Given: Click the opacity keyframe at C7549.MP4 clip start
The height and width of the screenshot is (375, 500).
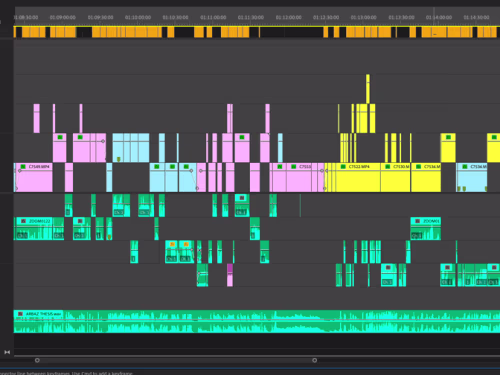Looking at the screenshot, I should pos(20,171).
